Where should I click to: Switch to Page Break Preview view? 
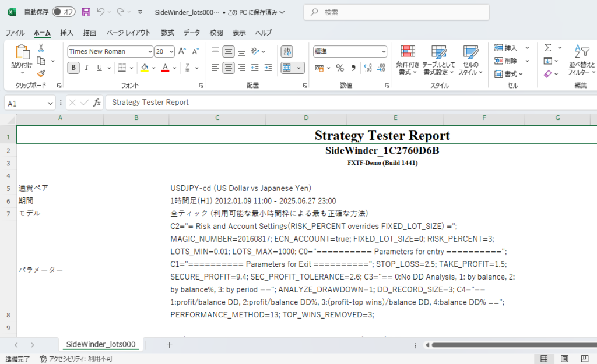pos(584,359)
